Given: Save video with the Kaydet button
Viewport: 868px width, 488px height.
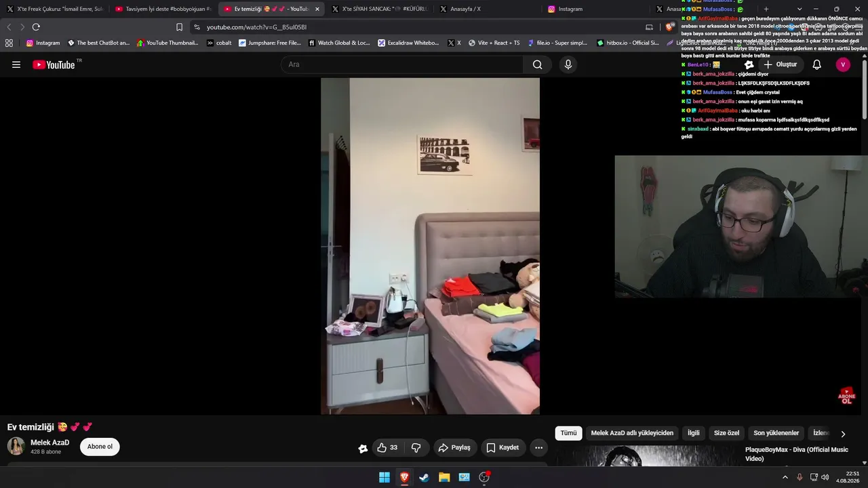Looking at the screenshot, I should coord(502,447).
